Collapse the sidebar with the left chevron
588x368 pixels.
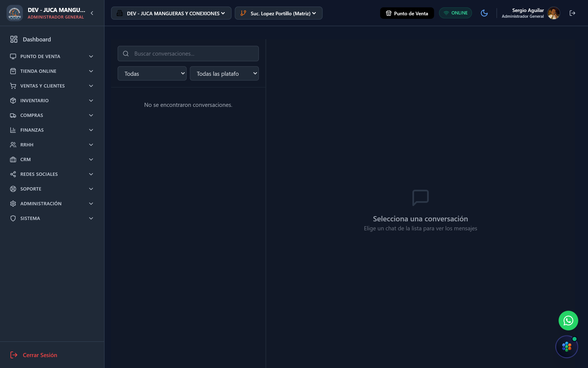coord(92,13)
